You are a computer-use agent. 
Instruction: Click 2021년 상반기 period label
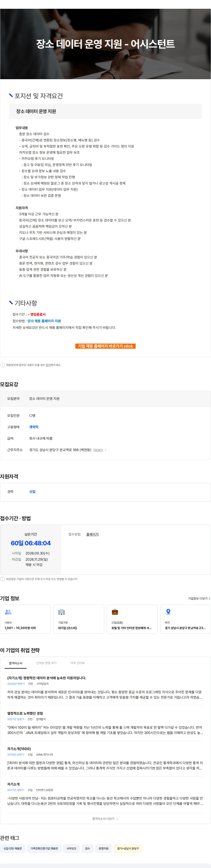(x=16, y=719)
